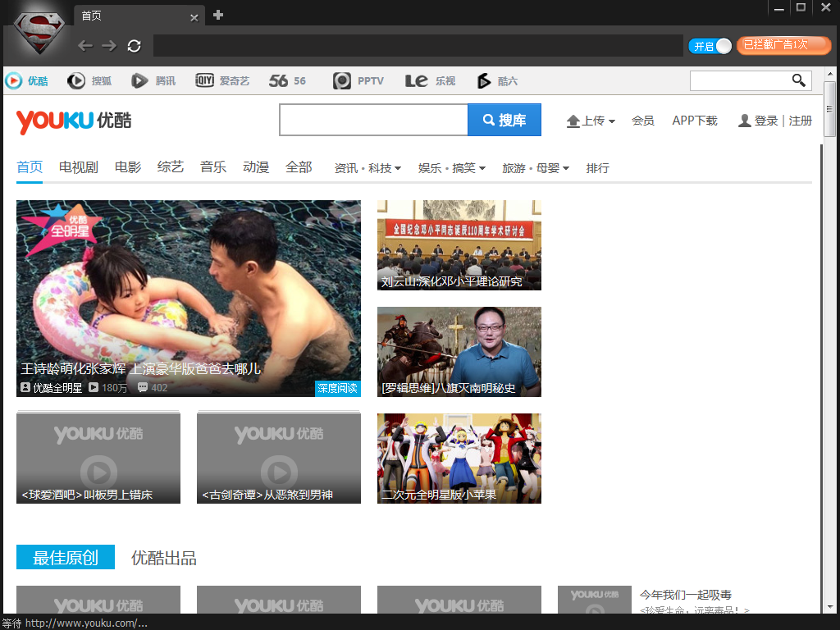Click the back navigation arrow

(84, 46)
